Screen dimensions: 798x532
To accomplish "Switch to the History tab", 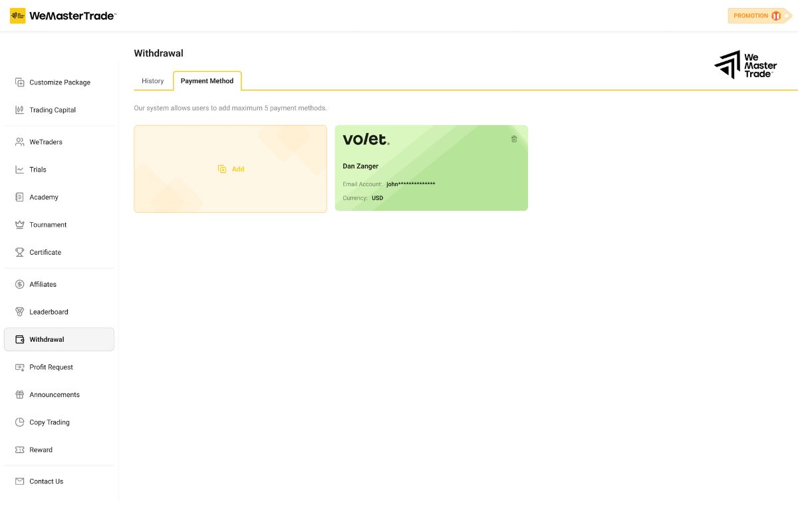I will point(152,80).
